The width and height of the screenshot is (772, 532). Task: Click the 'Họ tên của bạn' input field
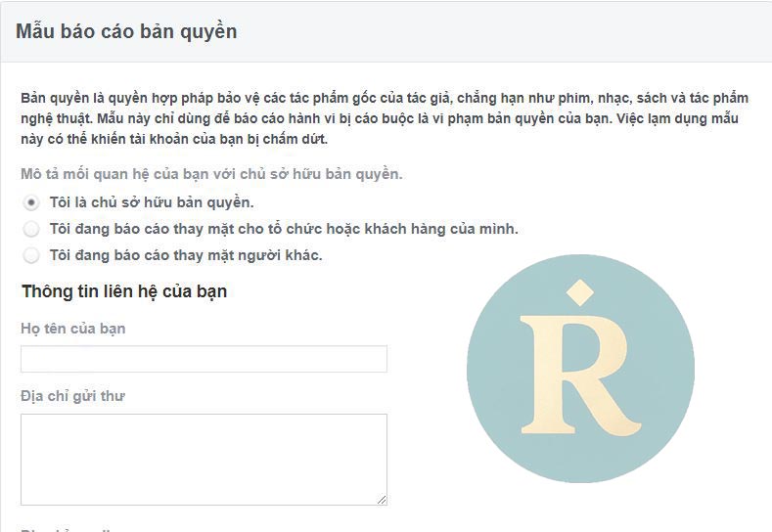[204, 359]
